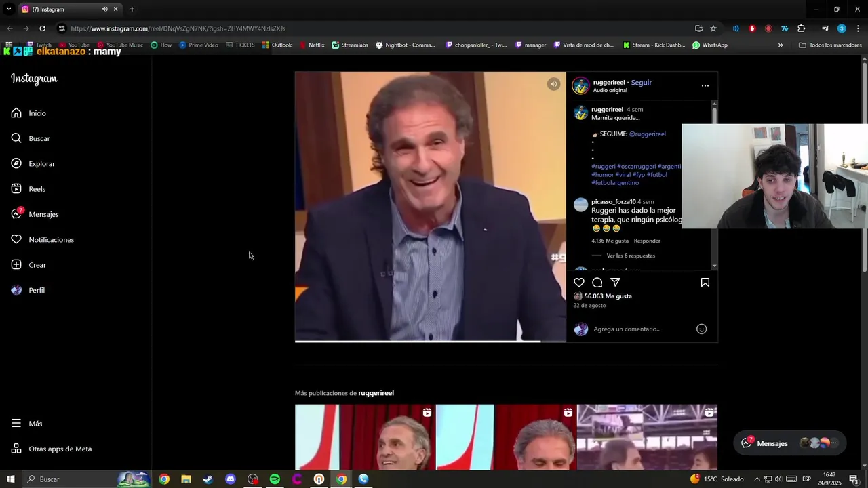This screenshot has width=868, height=488.
Task: Bookmark this page with the star icon
Action: [713, 28]
